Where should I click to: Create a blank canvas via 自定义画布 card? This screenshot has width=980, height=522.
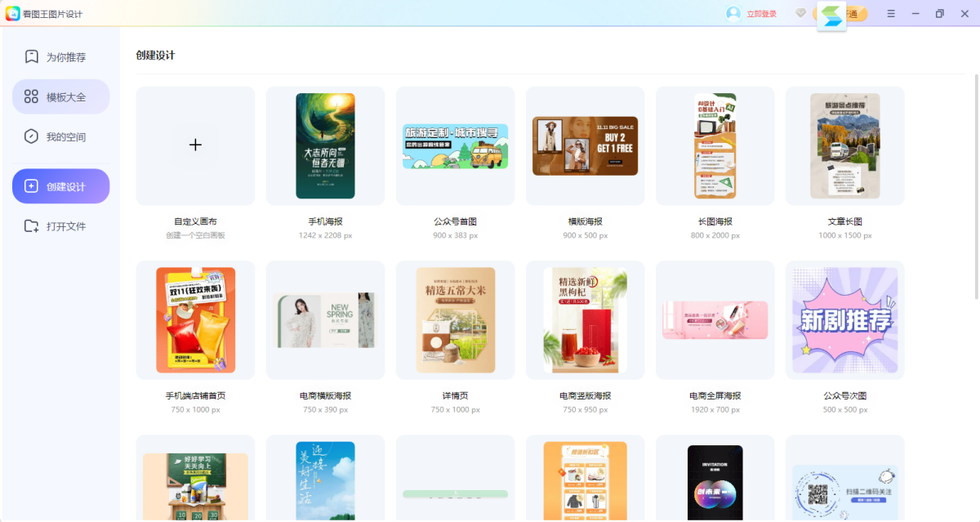pyautogui.click(x=194, y=145)
